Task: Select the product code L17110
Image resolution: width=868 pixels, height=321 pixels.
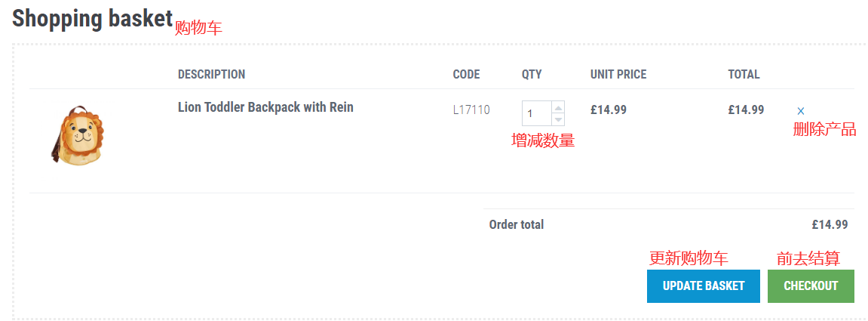Action: (x=471, y=110)
